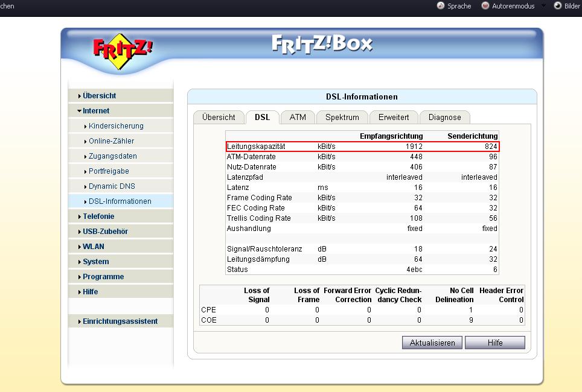The width and height of the screenshot is (582, 392).
Task: Click the Autorenmodus label in top bar
Action: (513, 6)
